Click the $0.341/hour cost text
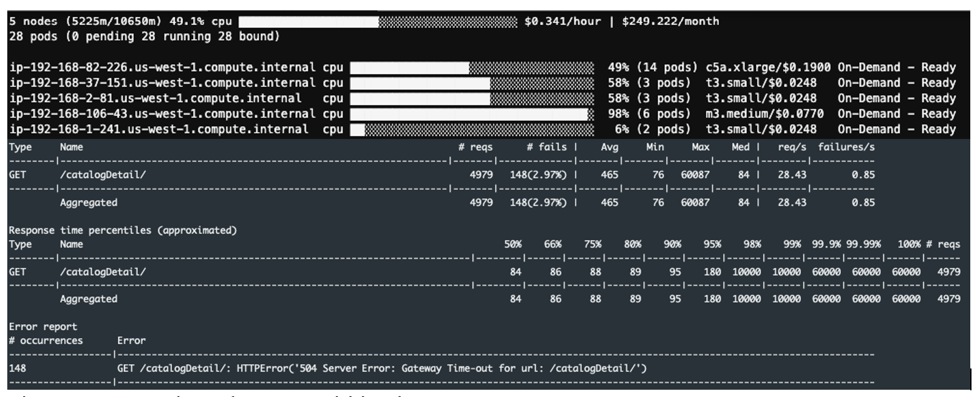 point(562,21)
